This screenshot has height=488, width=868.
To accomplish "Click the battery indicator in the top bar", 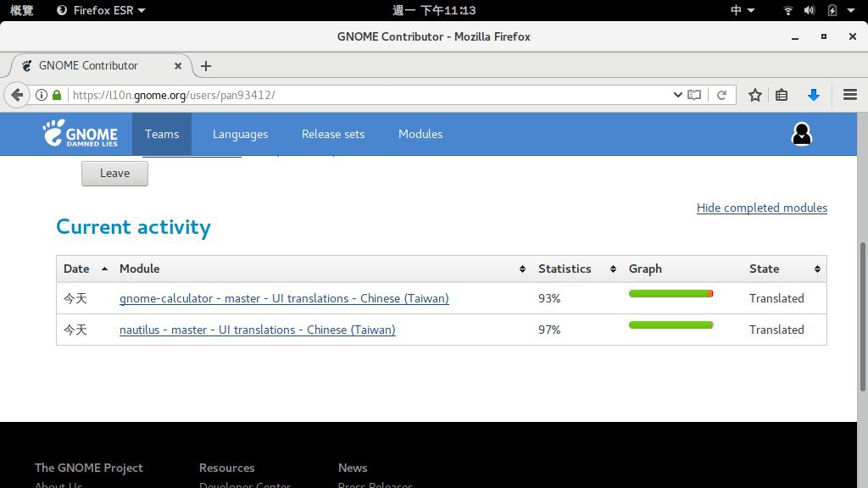I will [832, 10].
